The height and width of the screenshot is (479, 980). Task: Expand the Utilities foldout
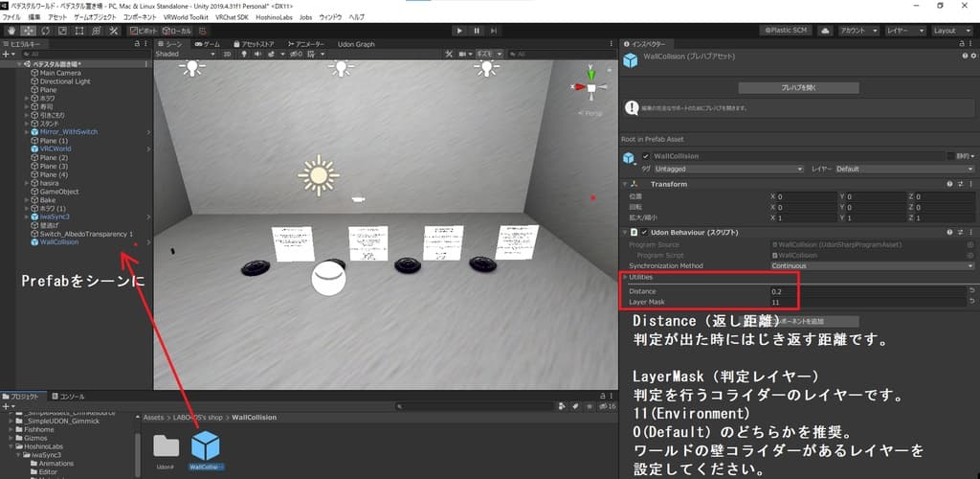[626, 277]
